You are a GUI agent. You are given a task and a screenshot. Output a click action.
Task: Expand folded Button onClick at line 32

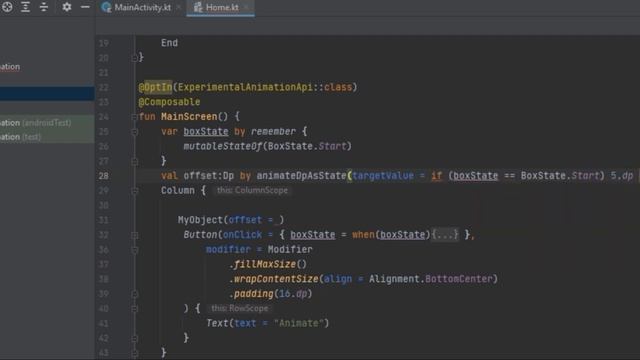click(x=135, y=235)
